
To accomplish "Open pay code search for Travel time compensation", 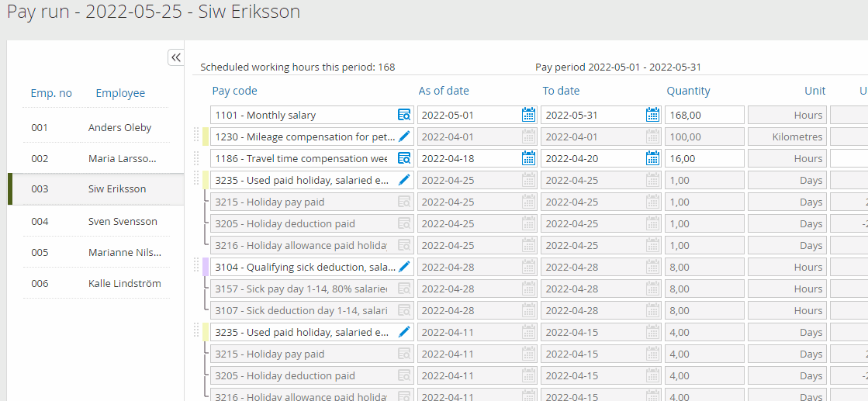I will pyautogui.click(x=404, y=159).
